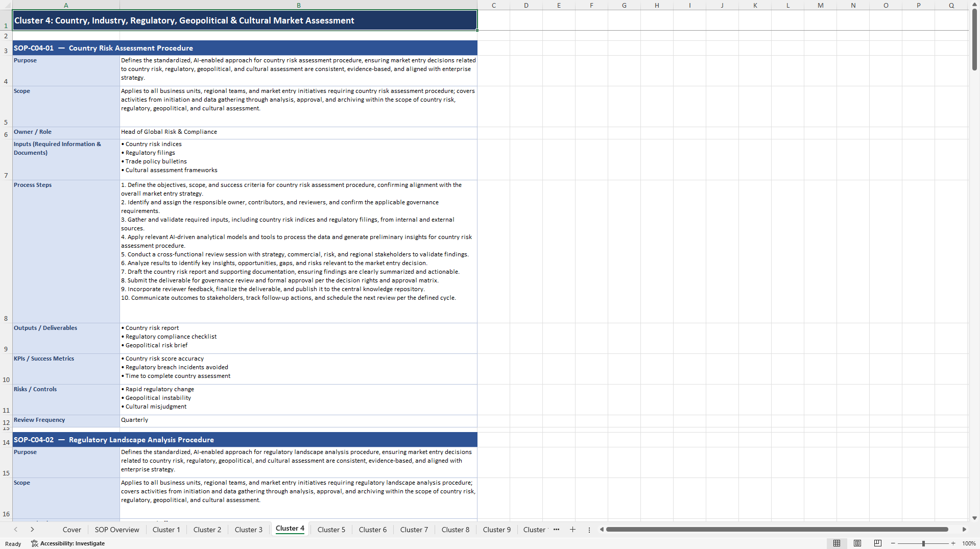The image size is (980, 549).
Task: Select column M header
Action: coord(820,5)
